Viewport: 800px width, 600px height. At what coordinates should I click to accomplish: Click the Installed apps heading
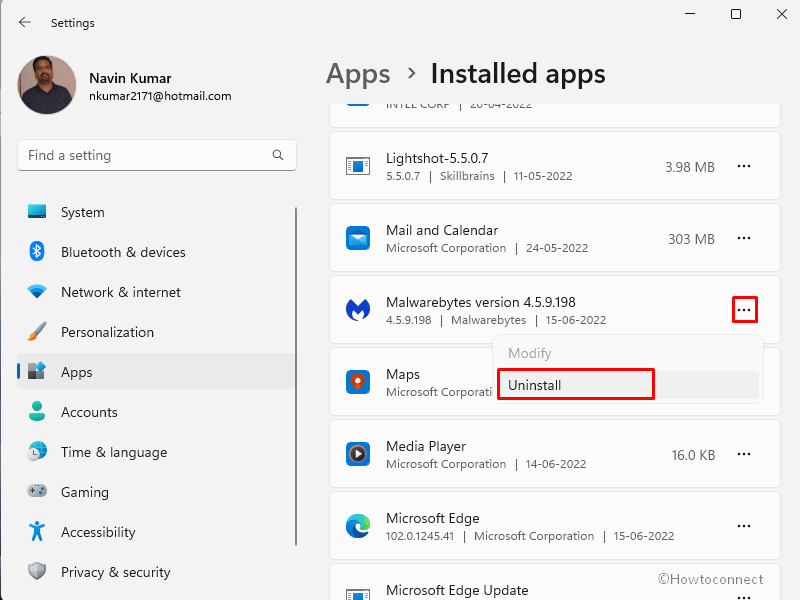coord(518,73)
